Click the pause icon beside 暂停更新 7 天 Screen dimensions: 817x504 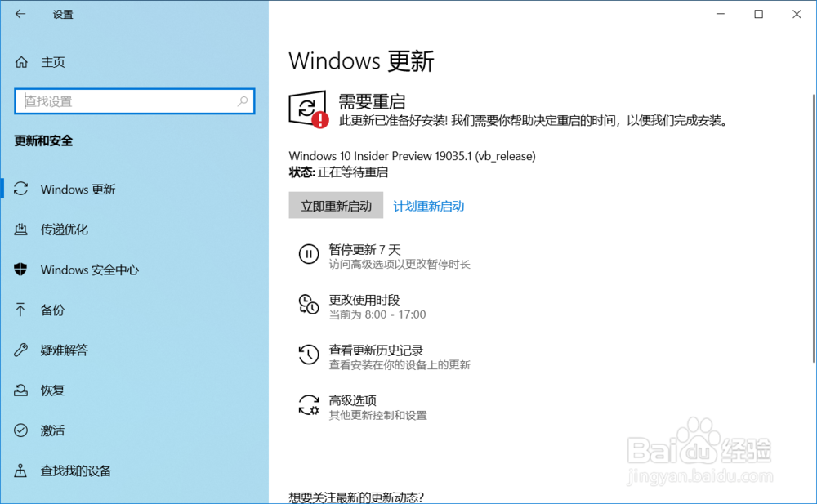308,255
